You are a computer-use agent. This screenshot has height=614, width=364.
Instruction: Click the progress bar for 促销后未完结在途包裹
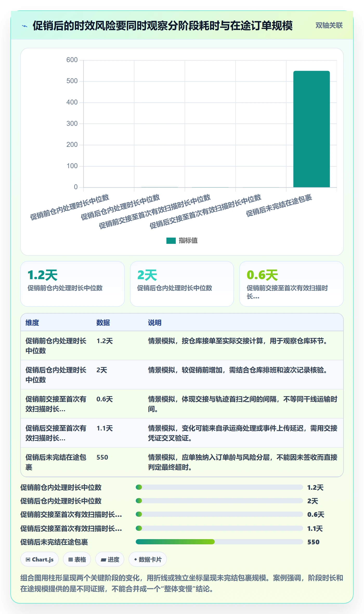tap(219, 542)
